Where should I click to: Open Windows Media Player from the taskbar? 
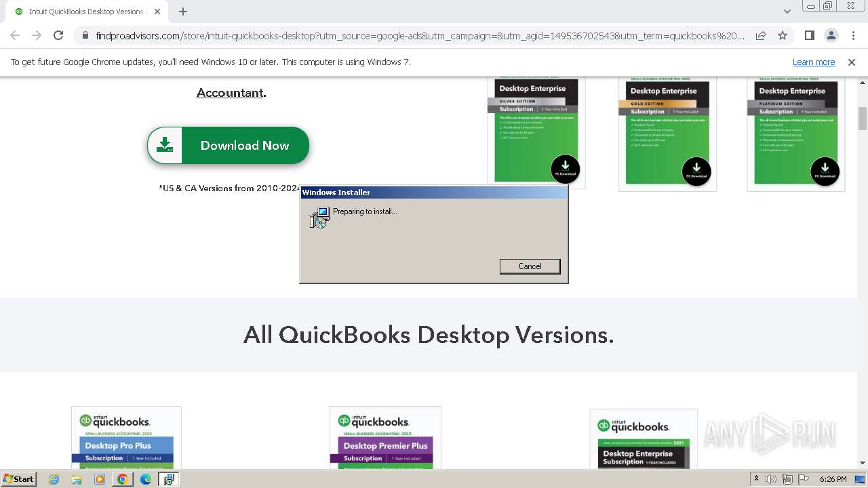click(x=100, y=479)
